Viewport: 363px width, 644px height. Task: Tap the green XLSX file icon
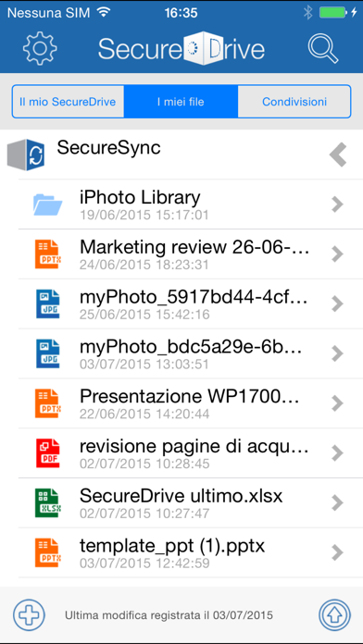[47, 502]
